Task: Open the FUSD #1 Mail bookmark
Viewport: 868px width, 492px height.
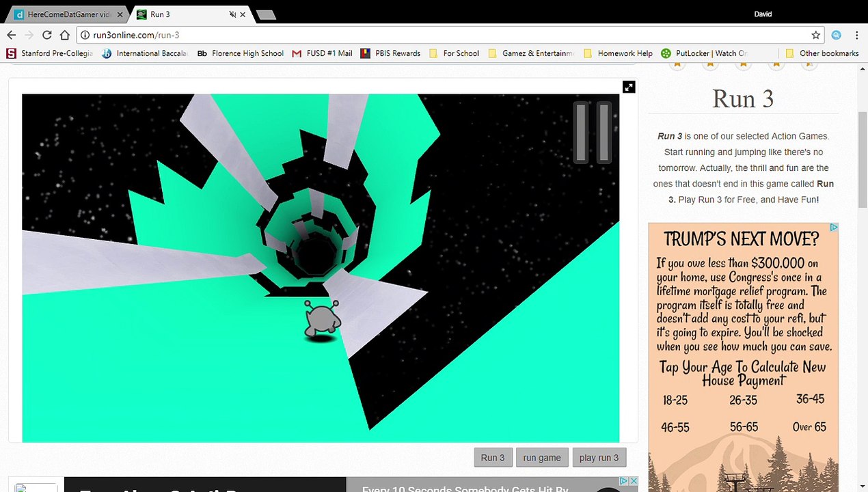Action: pyautogui.click(x=322, y=53)
